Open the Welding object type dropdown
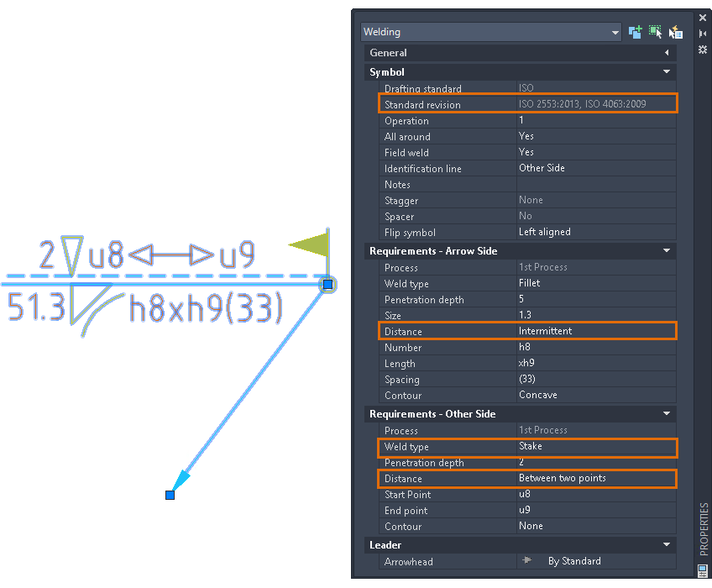 (617, 31)
